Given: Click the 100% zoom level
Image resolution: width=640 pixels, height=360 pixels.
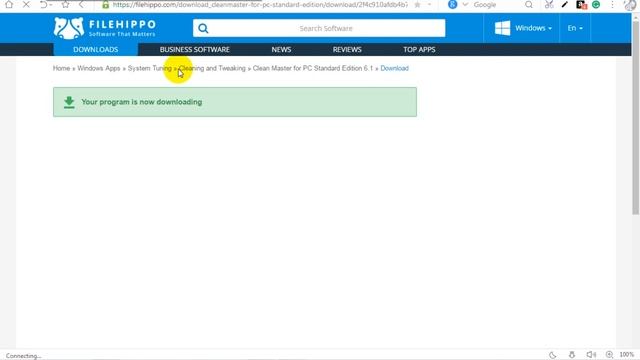Looking at the screenshot, I should click(x=627, y=355).
